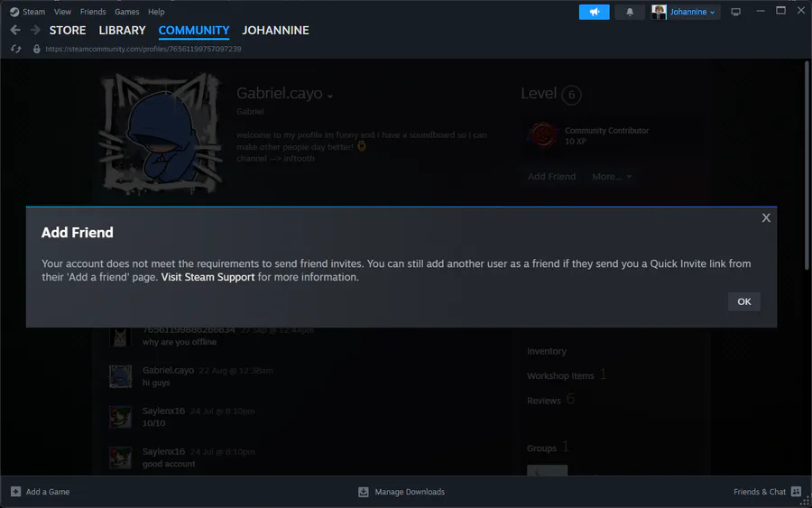The image size is (812, 508).
Task: Click Saylenx16 on the 'good account' comment
Action: (x=163, y=451)
